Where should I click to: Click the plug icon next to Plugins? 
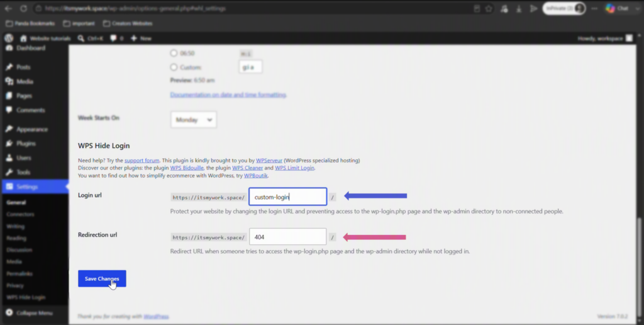9,144
